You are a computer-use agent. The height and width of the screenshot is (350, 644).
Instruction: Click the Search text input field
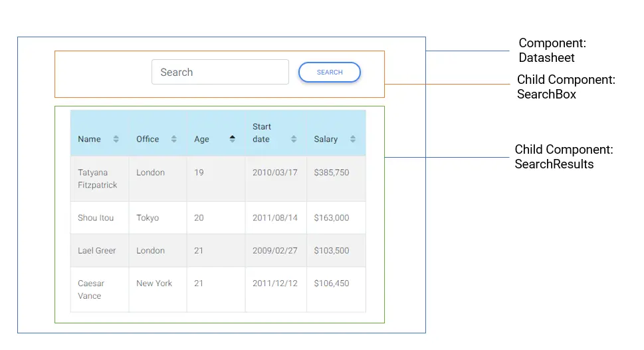point(220,72)
